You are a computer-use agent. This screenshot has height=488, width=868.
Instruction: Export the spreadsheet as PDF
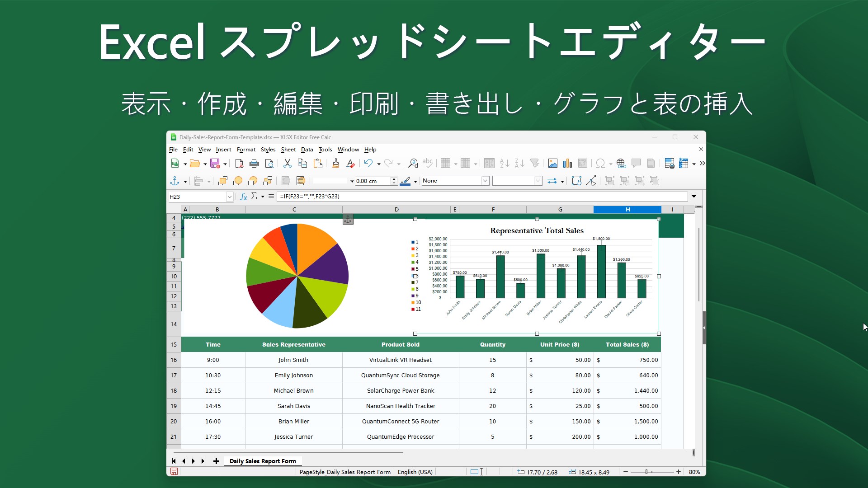pos(240,164)
